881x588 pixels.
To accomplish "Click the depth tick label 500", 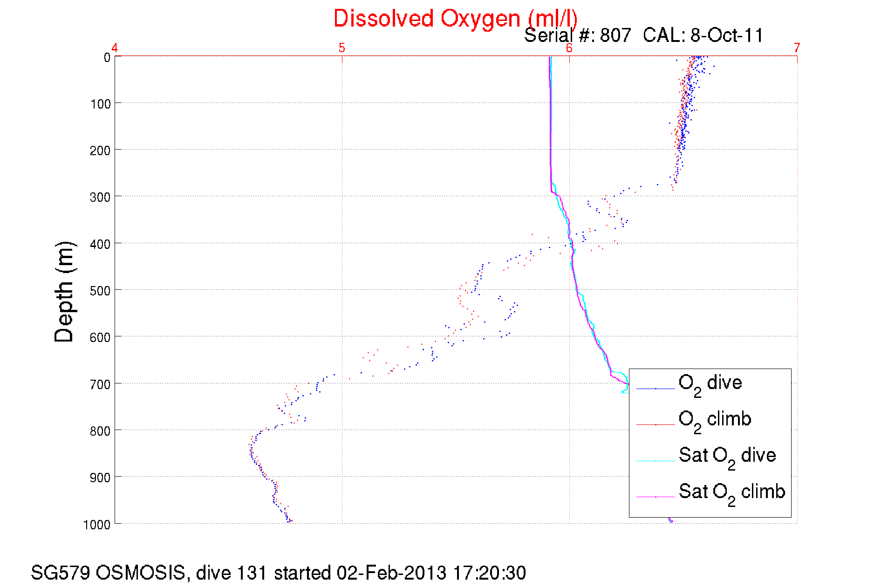I will (x=100, y=291).
